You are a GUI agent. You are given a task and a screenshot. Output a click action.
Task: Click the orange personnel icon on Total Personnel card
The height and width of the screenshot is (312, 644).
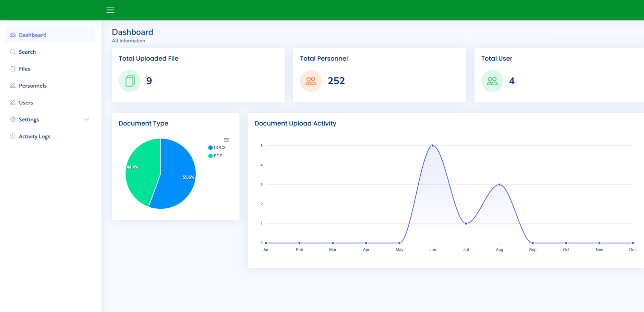click(x=311, y=81)
